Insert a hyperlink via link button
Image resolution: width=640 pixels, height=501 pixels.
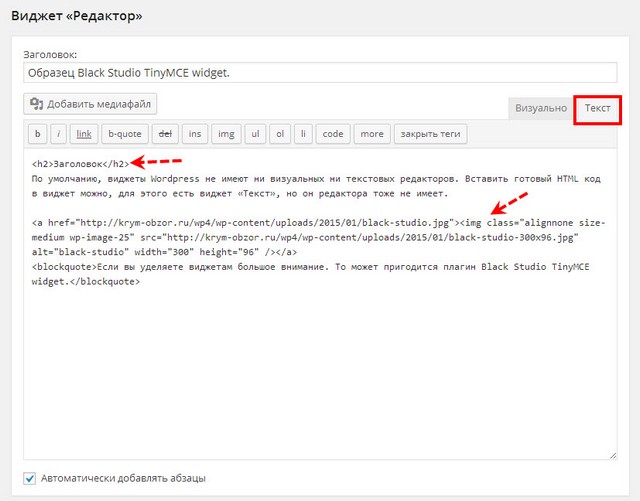[x=84, y=134]
